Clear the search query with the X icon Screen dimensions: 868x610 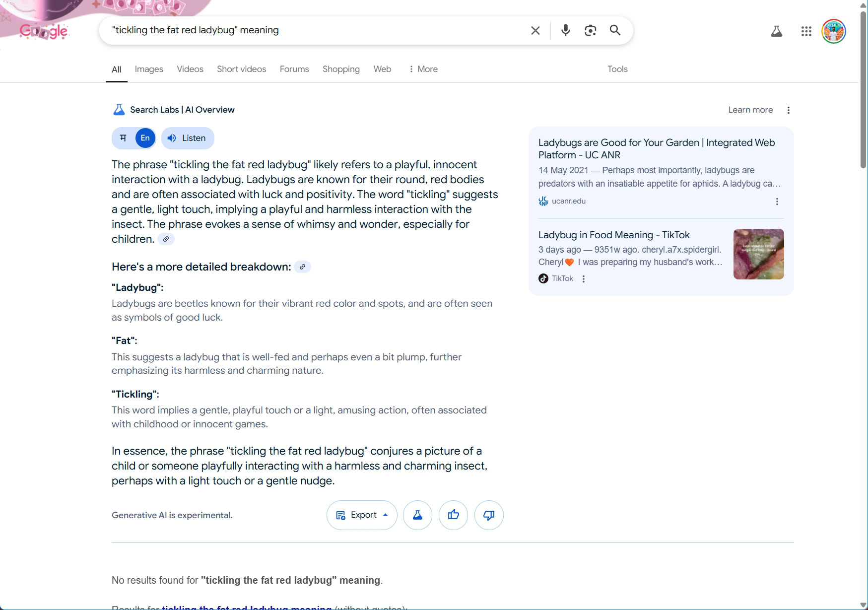[x=535, y=30]
